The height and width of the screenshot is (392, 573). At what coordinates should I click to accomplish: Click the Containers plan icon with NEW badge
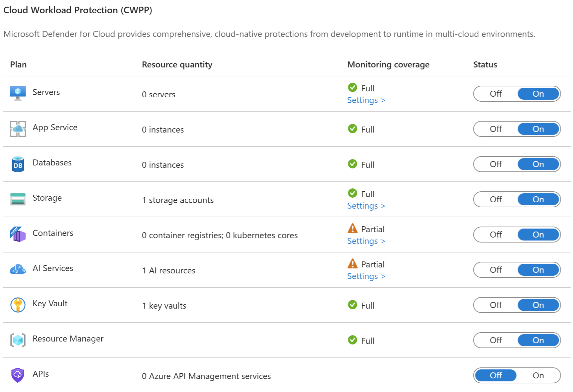point(18,235)
